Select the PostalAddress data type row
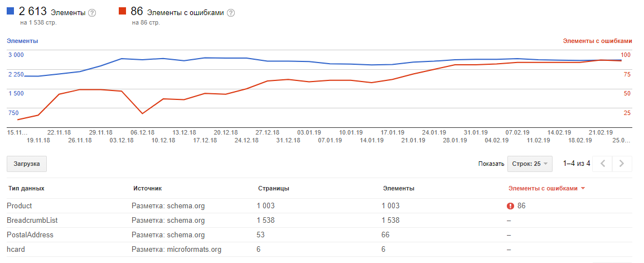The width and height of the screenshot is (644, 263). pyautogui.click(x=30, y=235)
